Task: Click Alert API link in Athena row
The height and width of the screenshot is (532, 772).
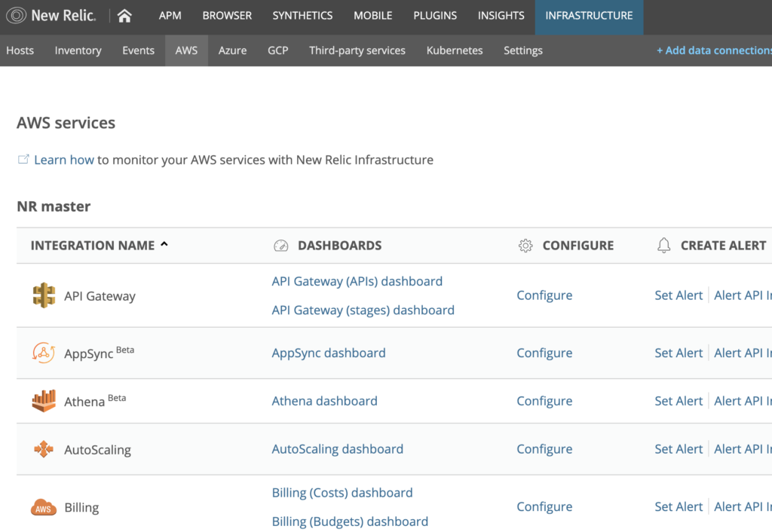Action: pyautogui.click(x=743, y=401)
